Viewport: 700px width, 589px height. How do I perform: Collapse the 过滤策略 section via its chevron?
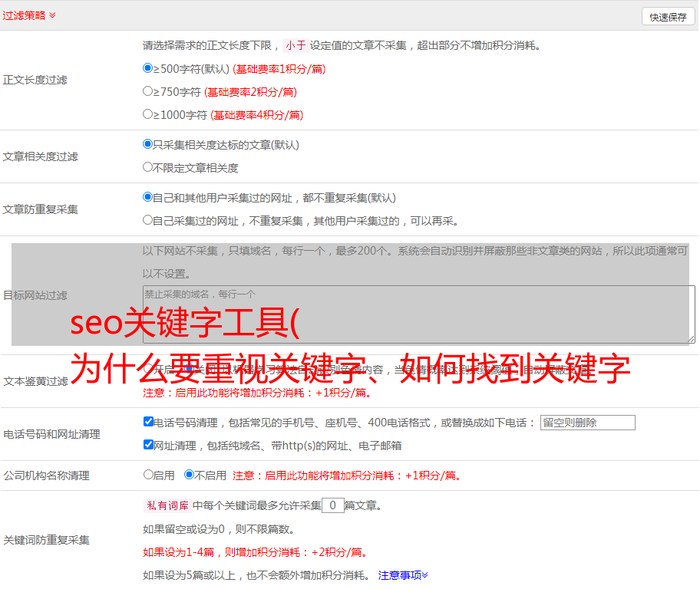(52, 15)
